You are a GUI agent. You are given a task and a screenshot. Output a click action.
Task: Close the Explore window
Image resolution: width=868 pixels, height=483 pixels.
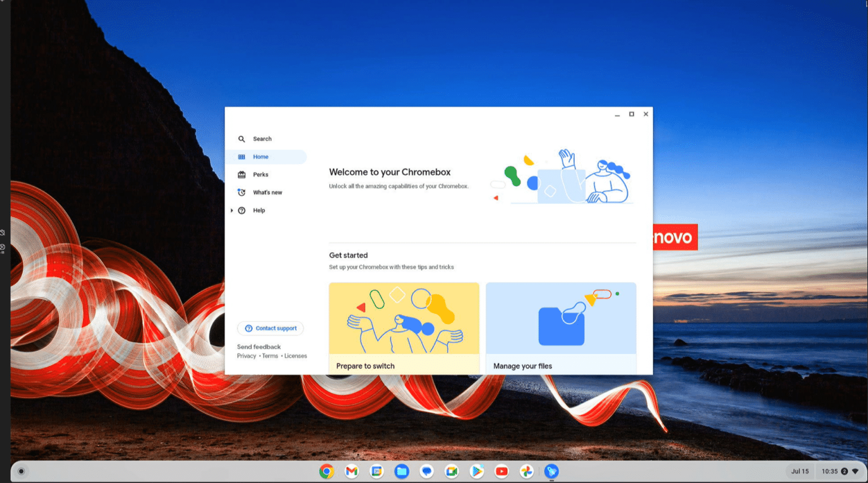click(x=646, y=114)
